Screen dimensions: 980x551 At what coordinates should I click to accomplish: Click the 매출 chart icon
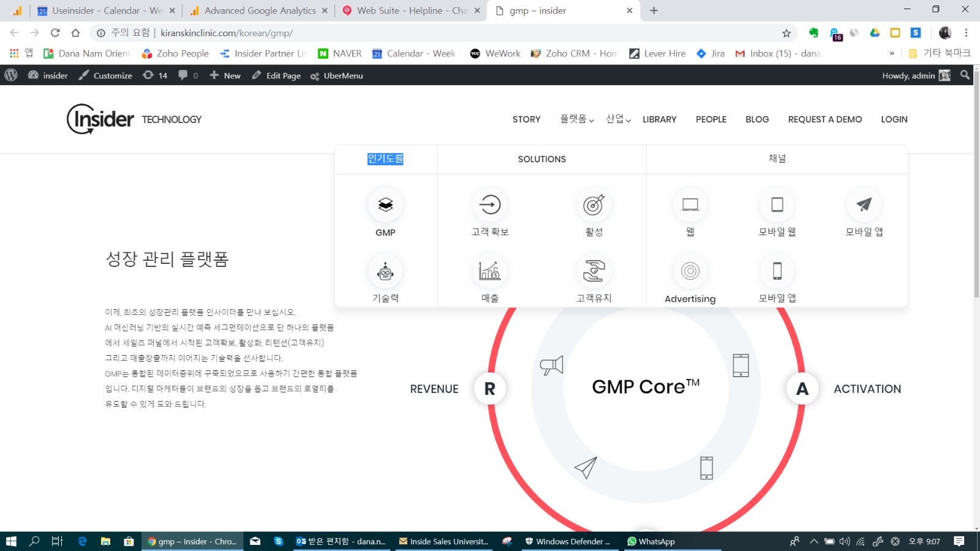tap(490, 271)
